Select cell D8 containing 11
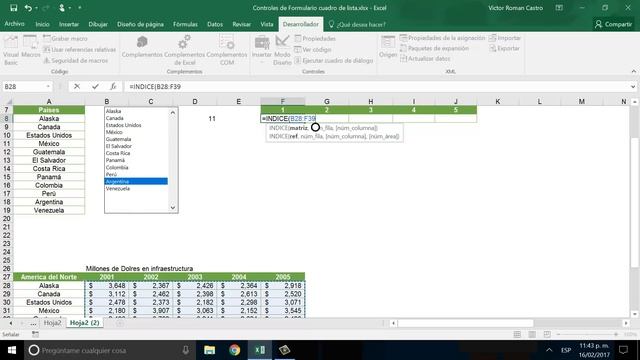The width and height of the screenshot is (640, 360). pos(195,118)
